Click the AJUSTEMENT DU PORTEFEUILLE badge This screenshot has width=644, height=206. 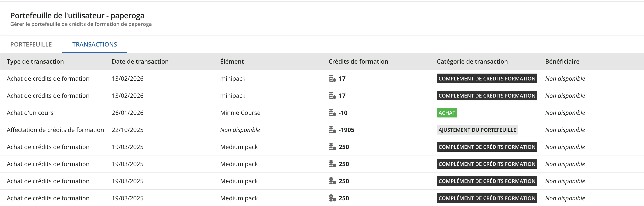click(477, 130)
